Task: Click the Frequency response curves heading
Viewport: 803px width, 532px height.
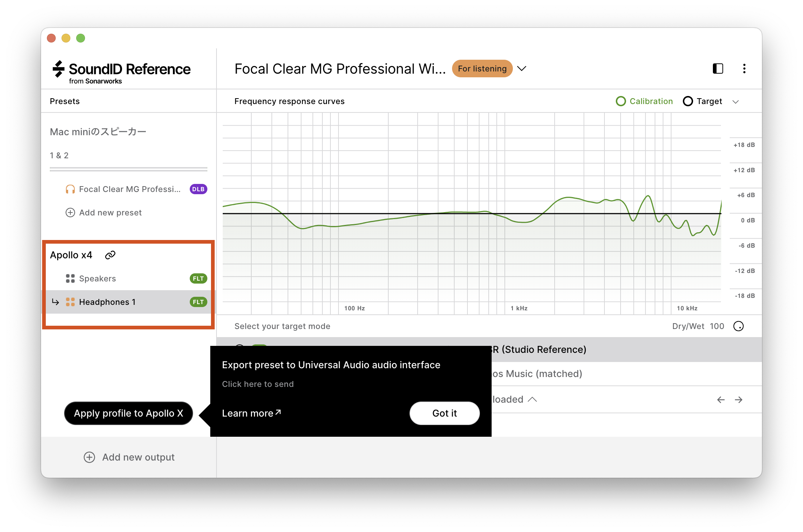Action: click(289, 101)
